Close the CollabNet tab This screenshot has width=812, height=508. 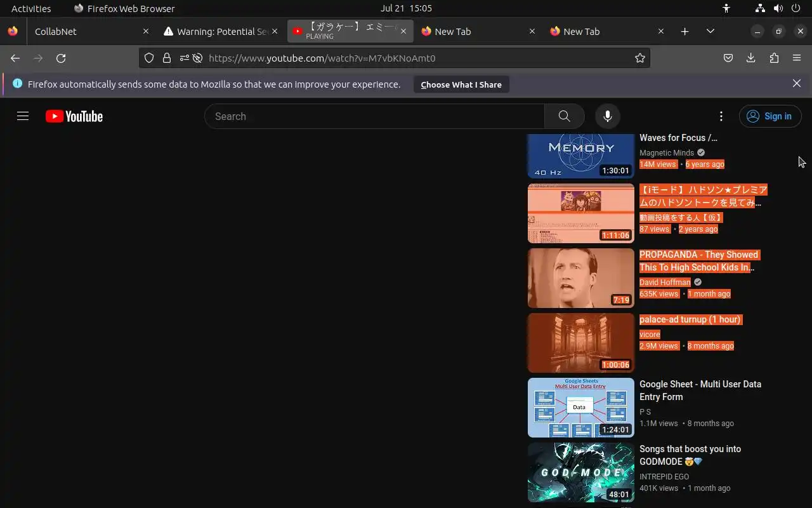146,31
